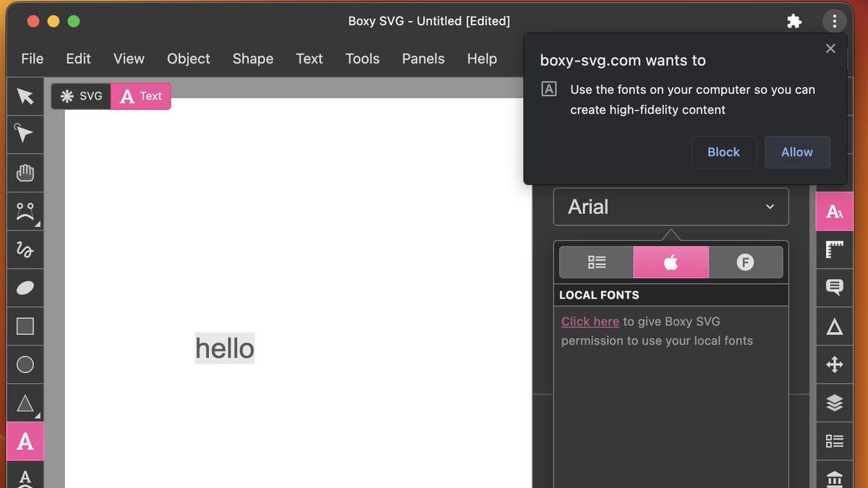Open the three-dot app menu
868x488 pixels.
pos(834,21)
